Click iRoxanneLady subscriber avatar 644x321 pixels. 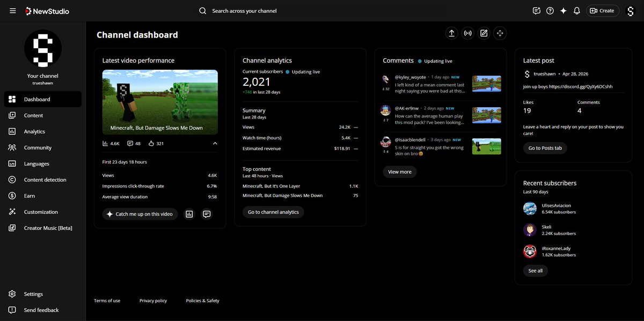click(530, 251)
